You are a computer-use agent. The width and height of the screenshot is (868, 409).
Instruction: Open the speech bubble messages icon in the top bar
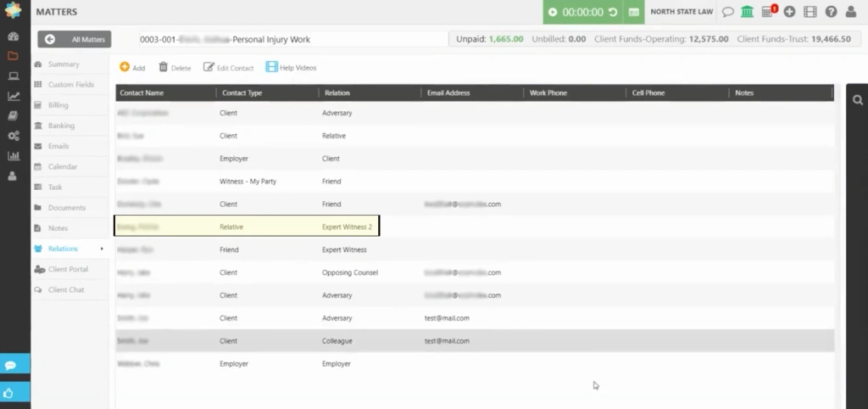[x=728, y=12]
